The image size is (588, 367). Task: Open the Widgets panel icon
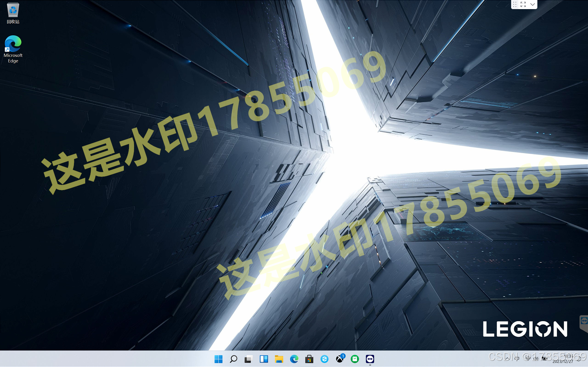[264, 359]
